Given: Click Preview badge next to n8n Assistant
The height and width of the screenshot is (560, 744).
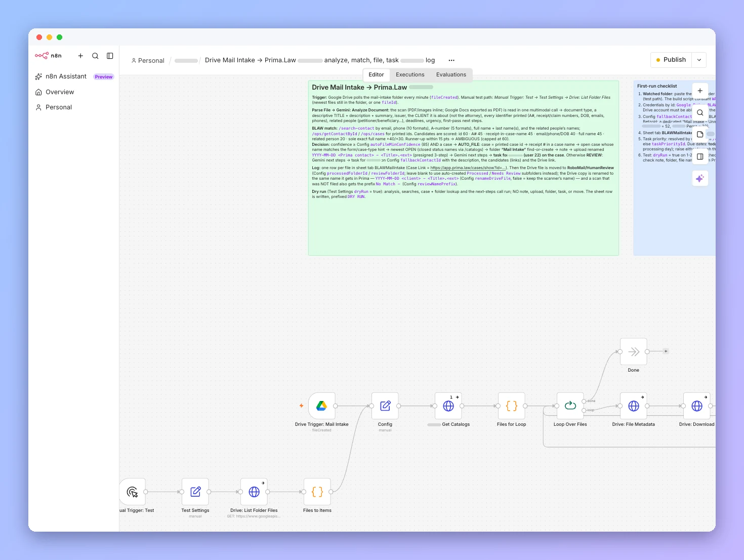Looking at the screenshot, I should tap(104, 77).
